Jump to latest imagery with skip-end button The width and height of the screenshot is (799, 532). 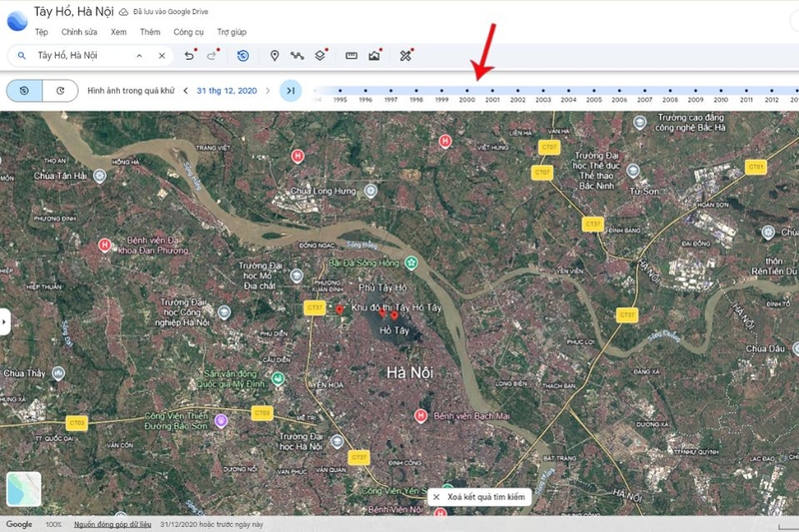(291, 91)
